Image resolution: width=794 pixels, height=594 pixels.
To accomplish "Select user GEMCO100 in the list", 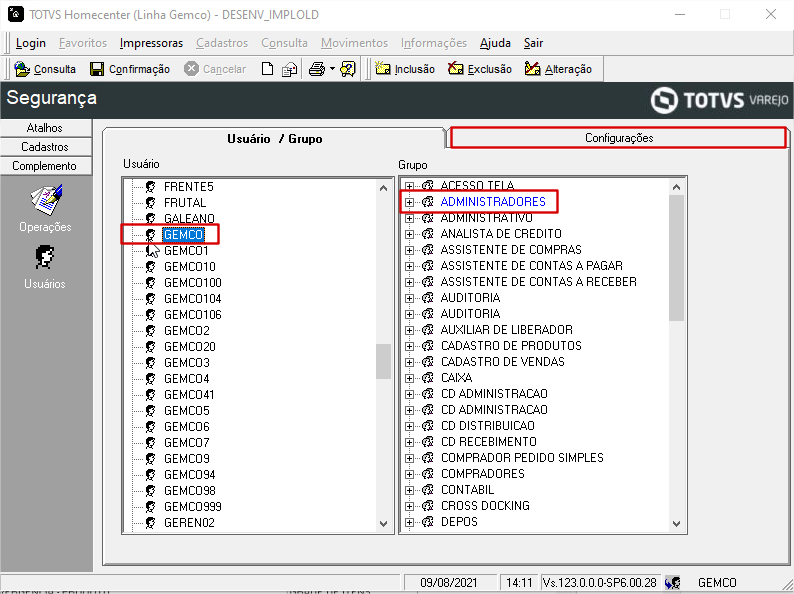I will click(x=192, y=283).
